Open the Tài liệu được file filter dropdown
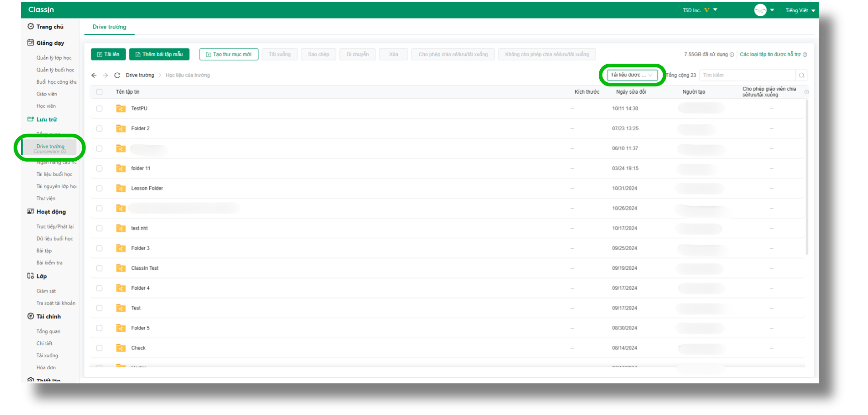This screenshot has width=868, height=415. coord(631,75)
